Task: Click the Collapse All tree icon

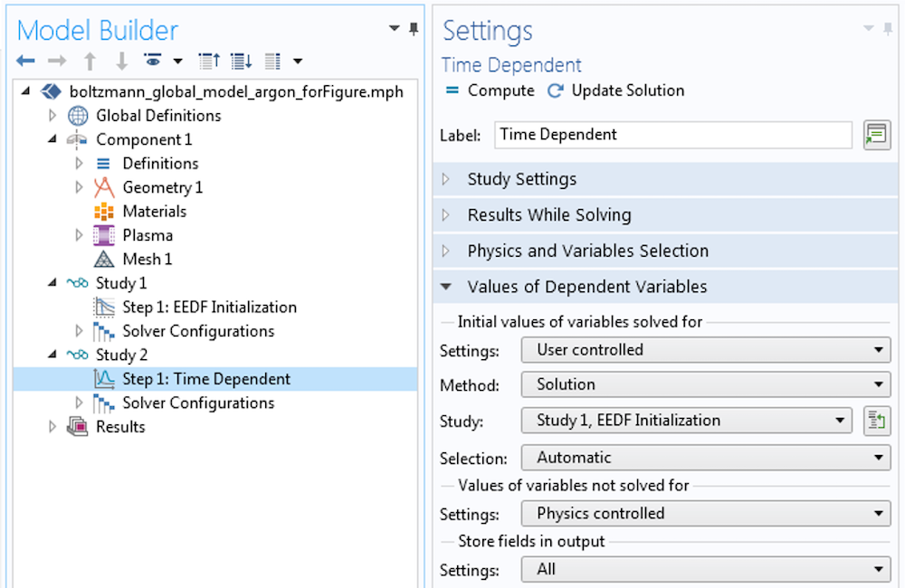Action: [210, 61]
